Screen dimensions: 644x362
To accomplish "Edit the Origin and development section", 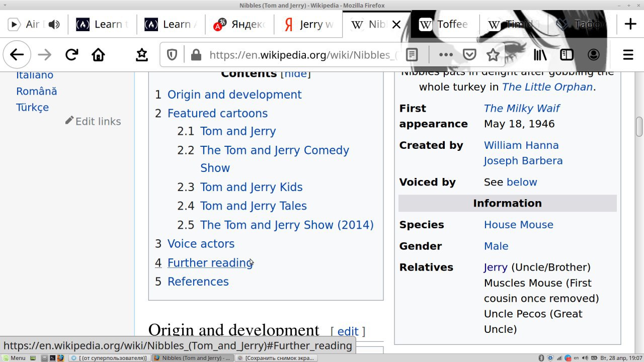I will (348, 331).
